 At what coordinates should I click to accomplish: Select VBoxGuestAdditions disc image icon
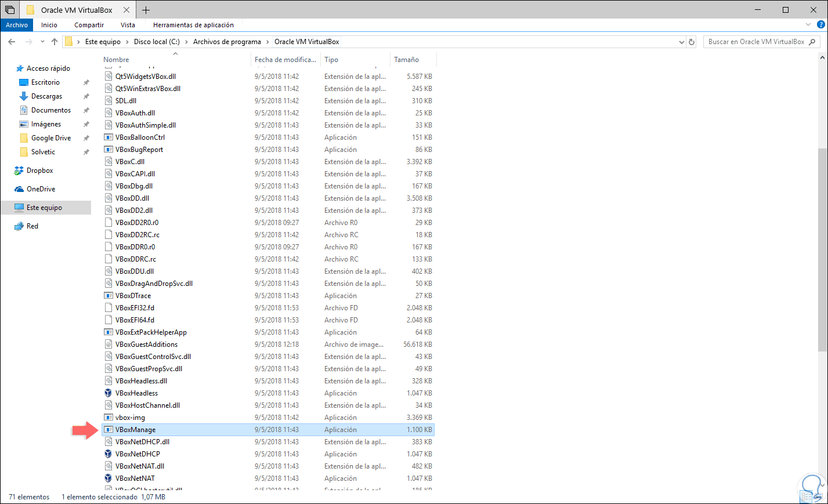(108, 345)
